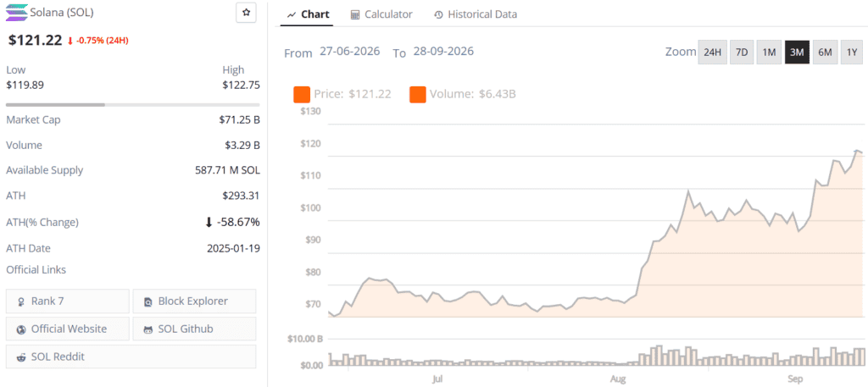Click the $130 y-axis label

click(310, 111)
